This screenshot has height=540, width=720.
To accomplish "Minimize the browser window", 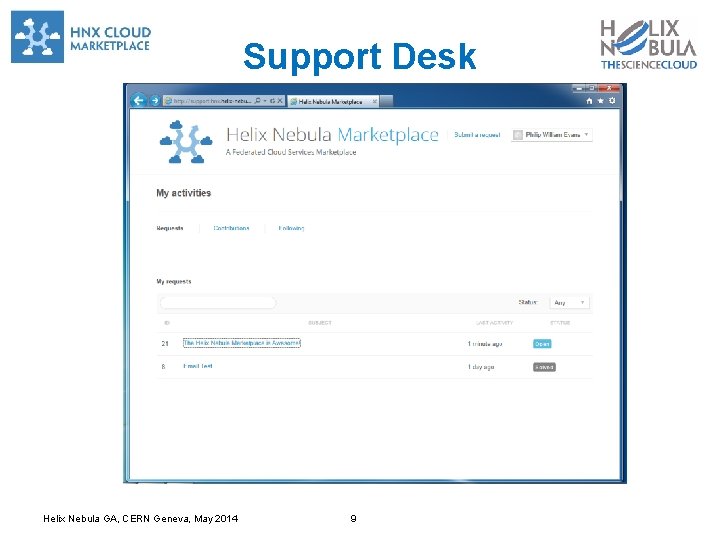I will [x=579, y=88].
